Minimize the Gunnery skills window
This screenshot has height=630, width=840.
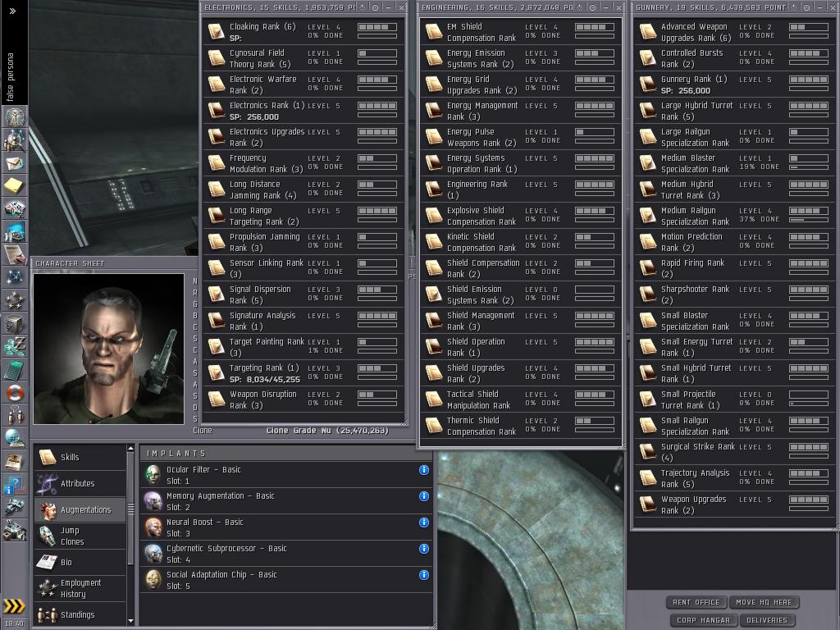pos(820,7)
